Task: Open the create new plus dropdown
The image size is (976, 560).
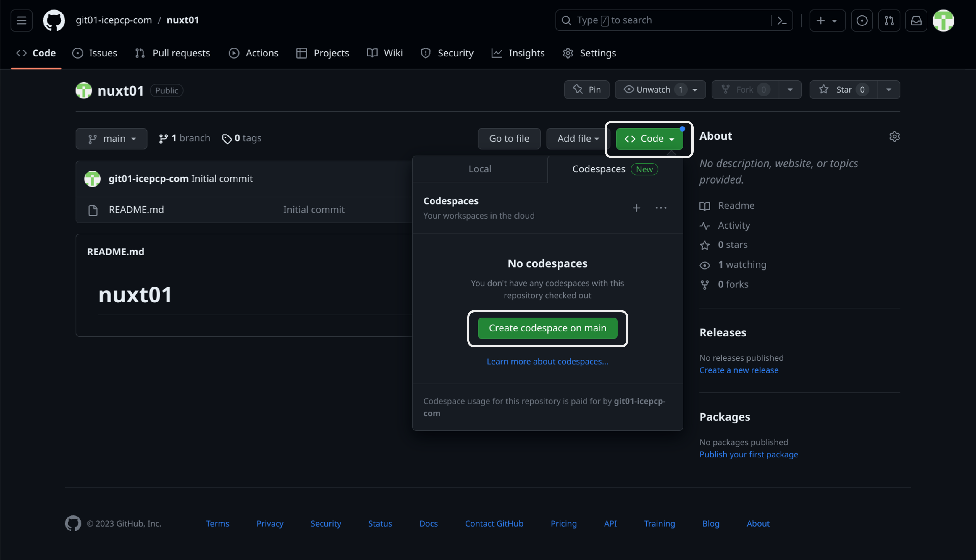Action: 828,20
